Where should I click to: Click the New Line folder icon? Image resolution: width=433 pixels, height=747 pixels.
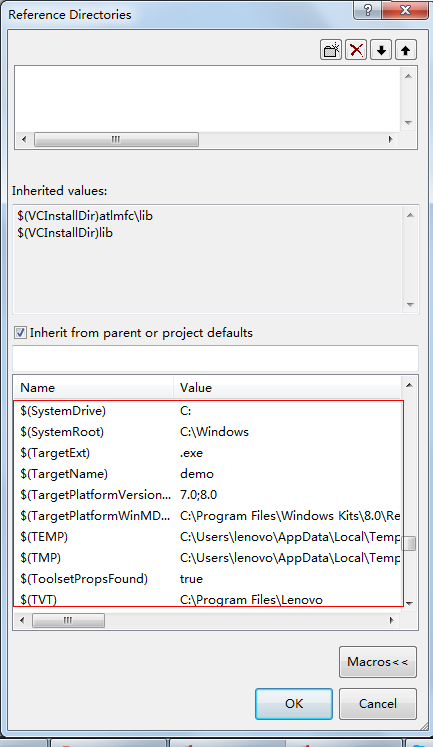[x=331, y=50]
